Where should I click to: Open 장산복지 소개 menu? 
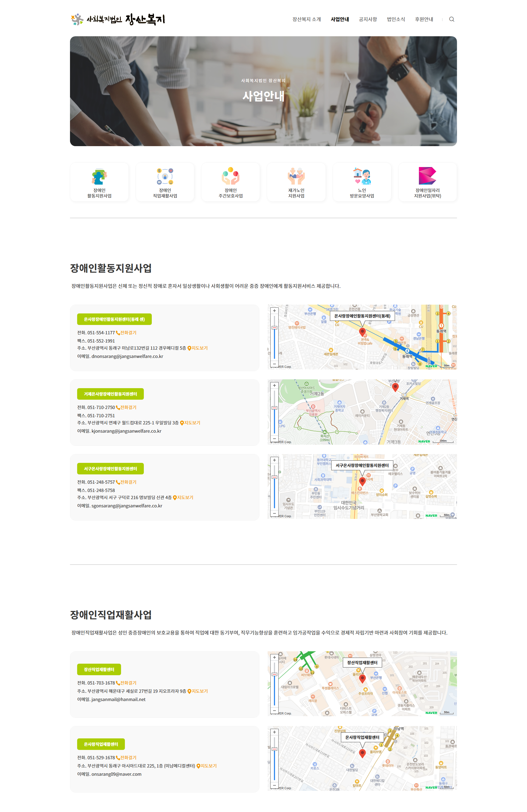point(306,19)
